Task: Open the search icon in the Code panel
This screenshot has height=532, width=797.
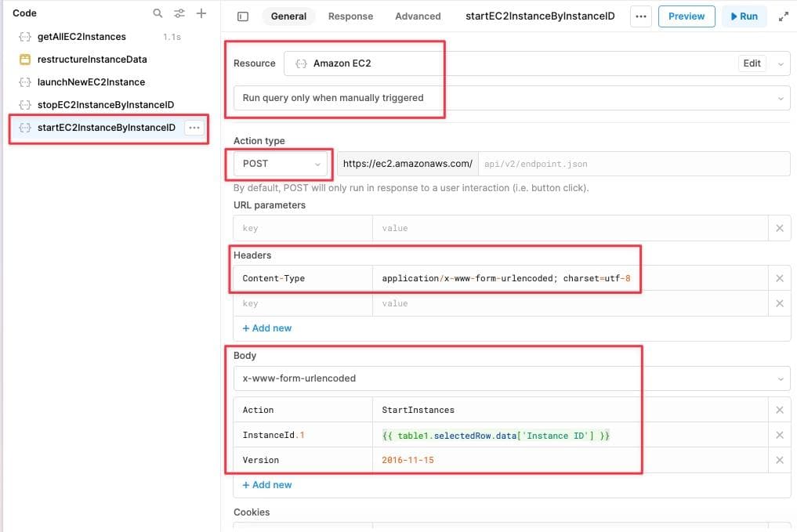Action: click(157, 13)
